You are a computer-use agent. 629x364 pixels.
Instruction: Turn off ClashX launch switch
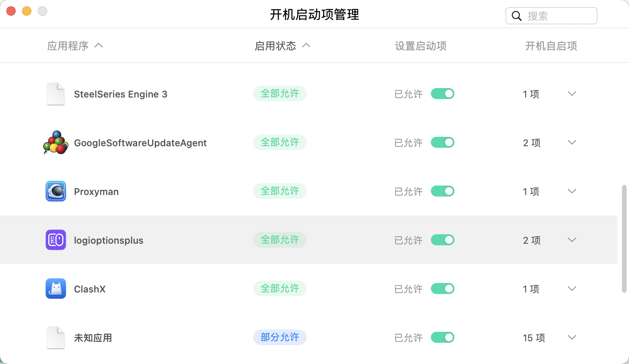[x=443, y=289]
